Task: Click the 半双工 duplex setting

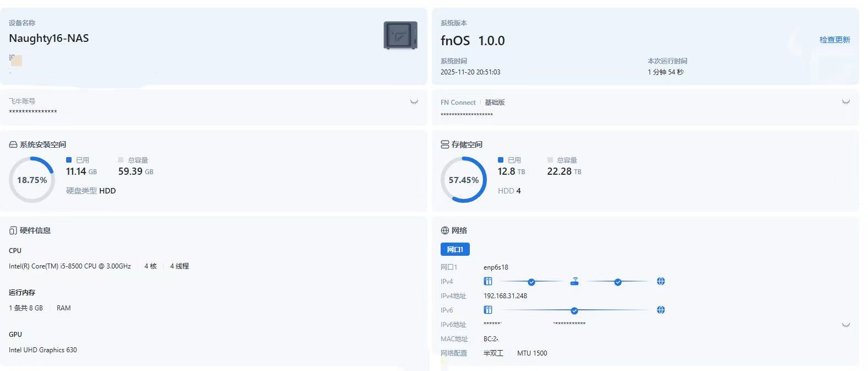Action: tap(493, 353)
